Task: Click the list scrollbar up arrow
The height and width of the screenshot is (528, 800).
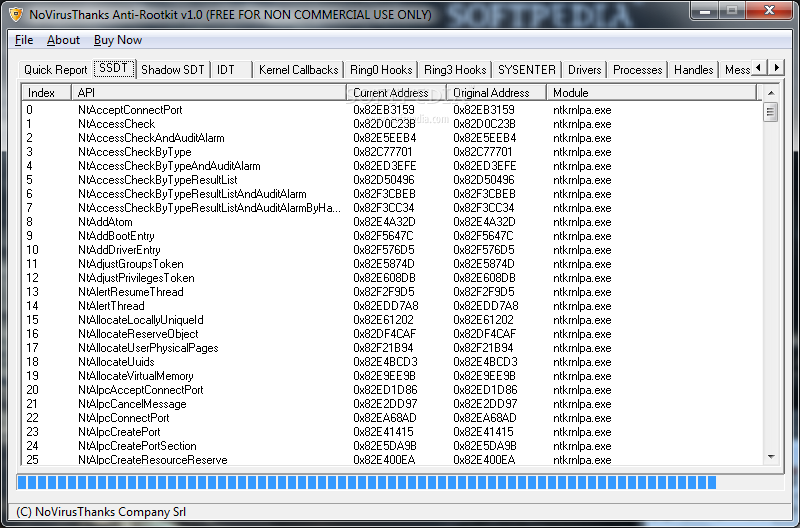Action: (771, 93)
